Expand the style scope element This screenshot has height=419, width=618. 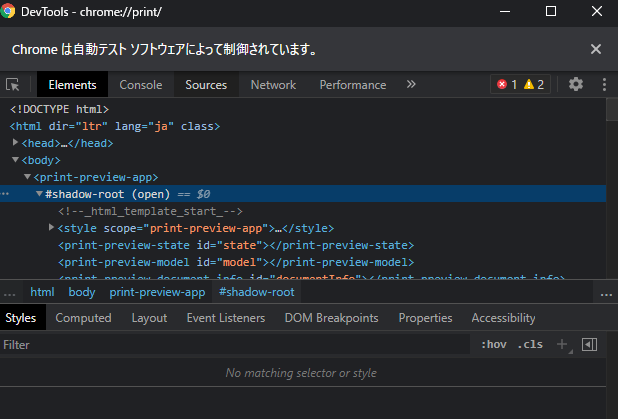51,227
